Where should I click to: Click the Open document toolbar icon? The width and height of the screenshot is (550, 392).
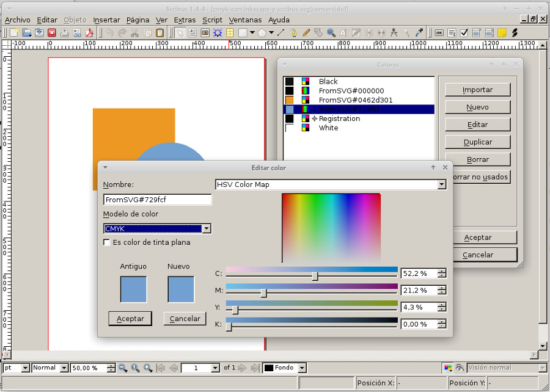pyautogui.click(x=27, y=33)
